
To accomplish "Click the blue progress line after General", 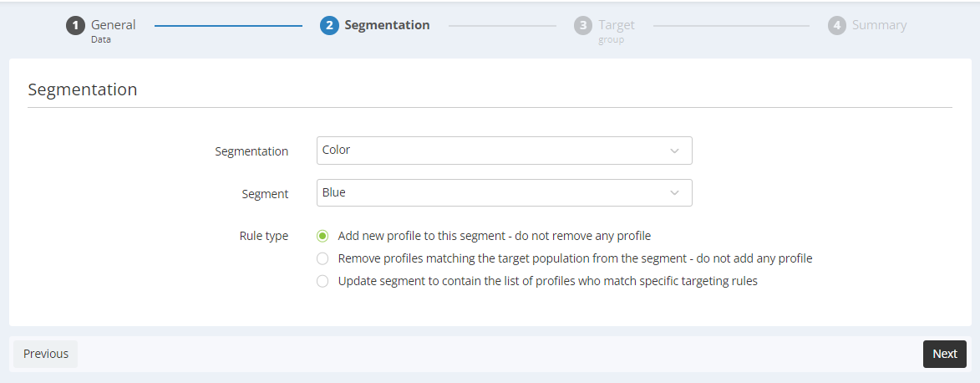I will (229, 26).
